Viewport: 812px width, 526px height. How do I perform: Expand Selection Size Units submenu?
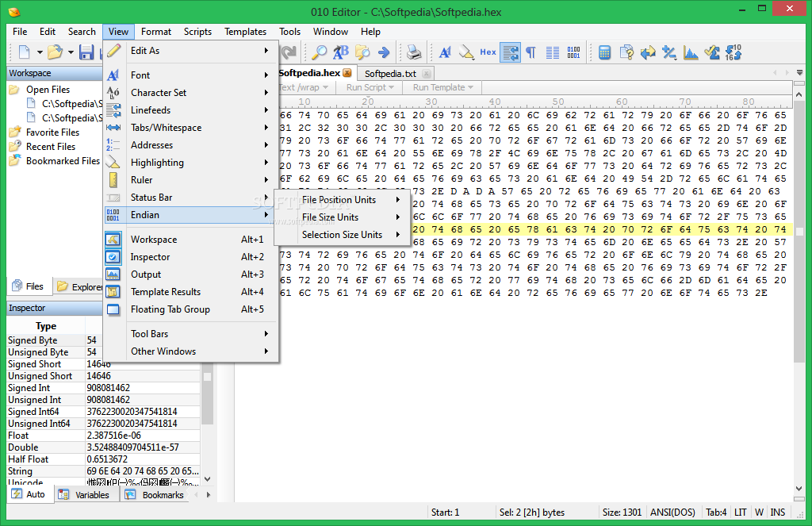coord(343,235)
